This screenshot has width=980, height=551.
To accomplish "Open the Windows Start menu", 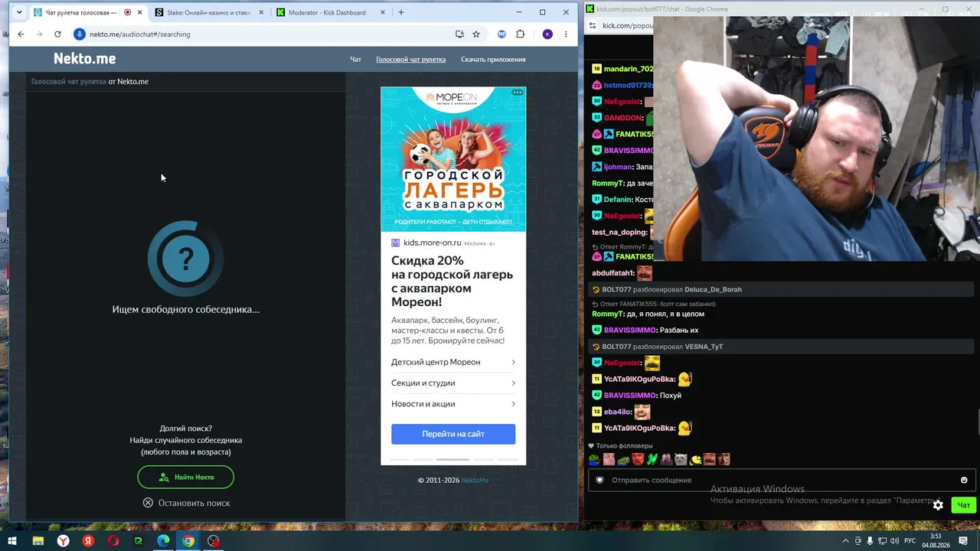I will [12, 541].
